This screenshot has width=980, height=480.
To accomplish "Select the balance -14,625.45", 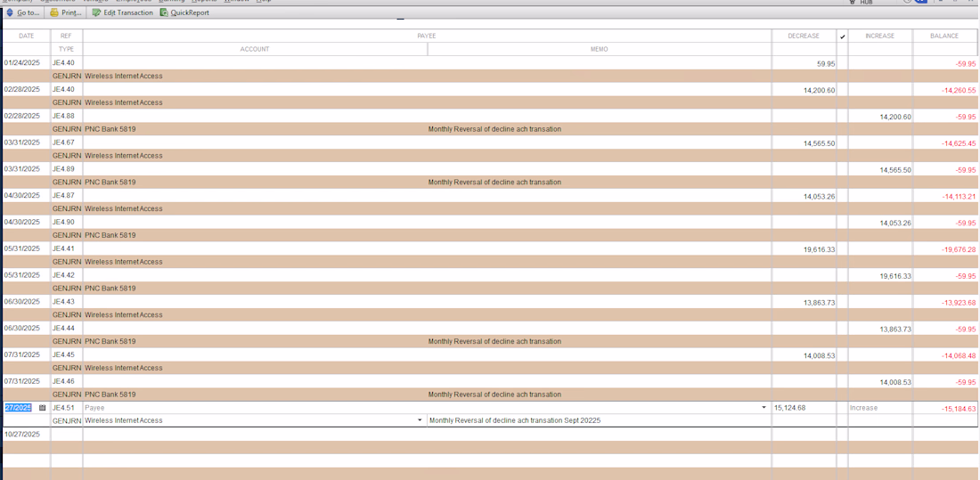I will coord(959,143).
